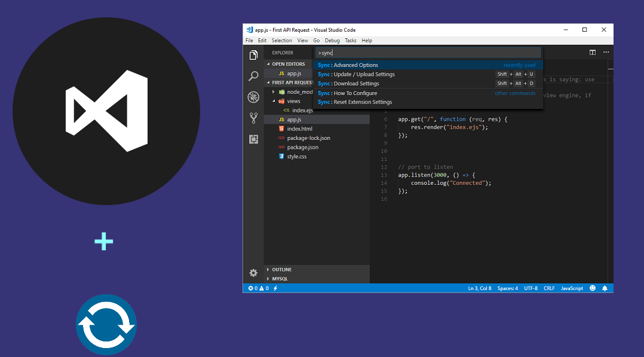Change language mode by clicking JavaScript
The width and height of the screenshot is (644, 357).
pos(572,288)
